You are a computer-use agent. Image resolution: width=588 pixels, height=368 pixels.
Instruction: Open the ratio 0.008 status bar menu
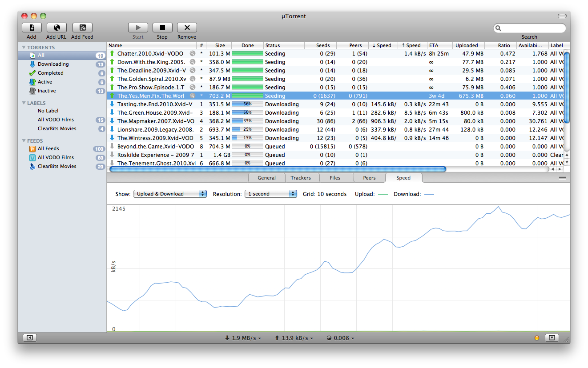[340, 338]
